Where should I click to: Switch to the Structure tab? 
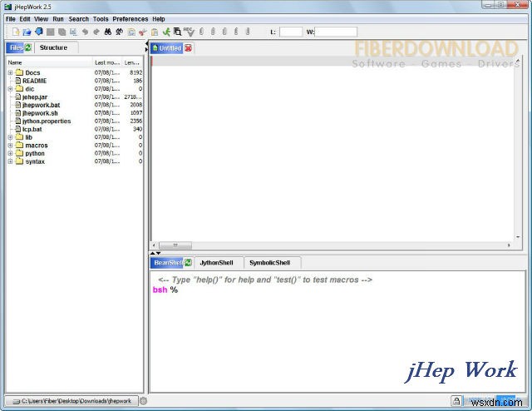57,47
